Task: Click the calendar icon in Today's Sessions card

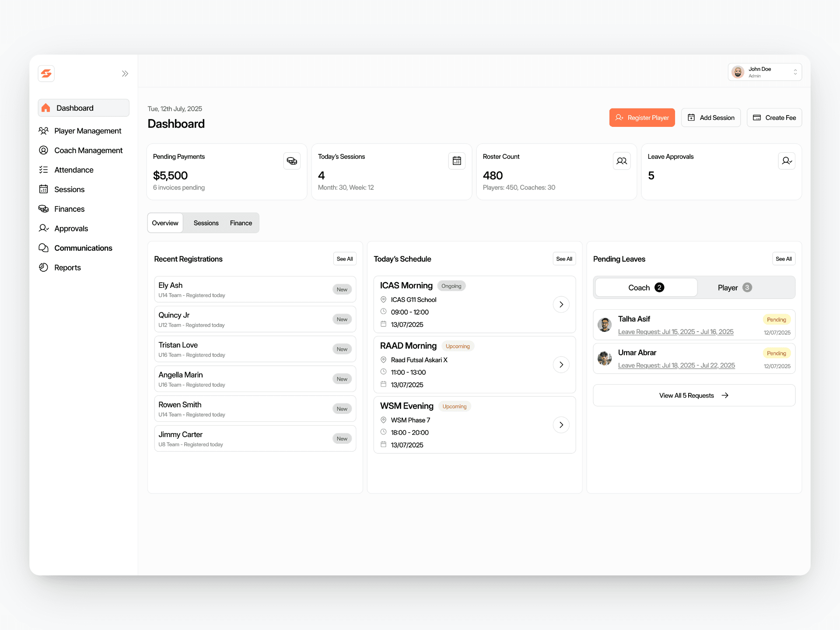Action: [x=457, y=161]
